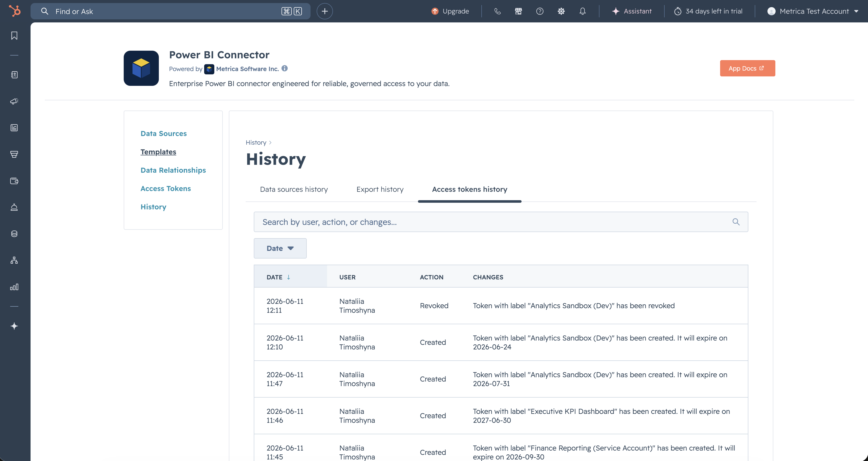This screenshot has width=868, height=461.
Task: Click the chevron after the History breadcrumb
Action: (270, 143)
